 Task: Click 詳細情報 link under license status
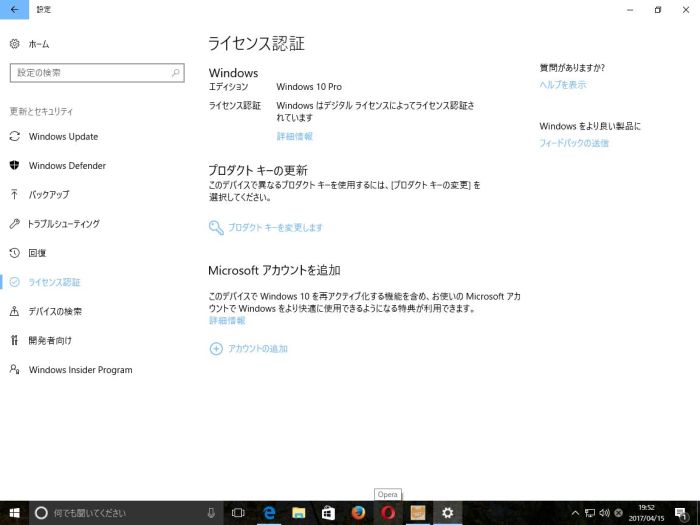tap(294, 136)
